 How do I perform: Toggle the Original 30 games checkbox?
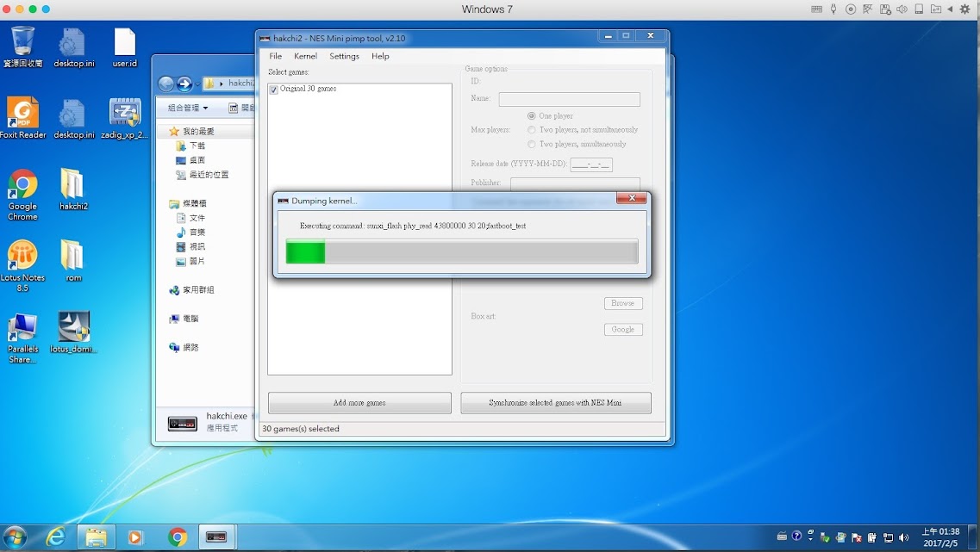[273, 90]
